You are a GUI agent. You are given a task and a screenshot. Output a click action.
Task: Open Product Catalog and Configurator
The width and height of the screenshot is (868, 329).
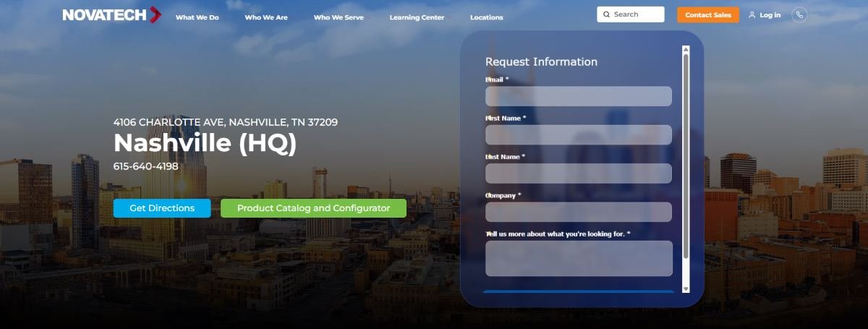coord(313,208)
